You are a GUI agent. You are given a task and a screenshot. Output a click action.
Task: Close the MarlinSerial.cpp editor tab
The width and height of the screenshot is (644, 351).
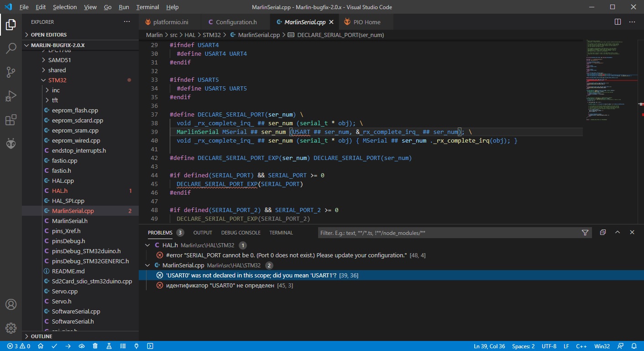point(331,22)
